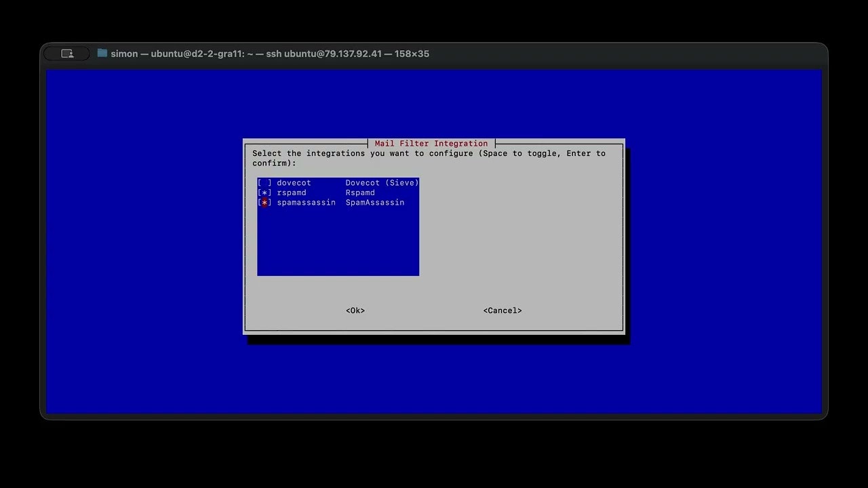Click the Cancel button
Viewport: 868px width, 488px height.
tap(502, 310)
